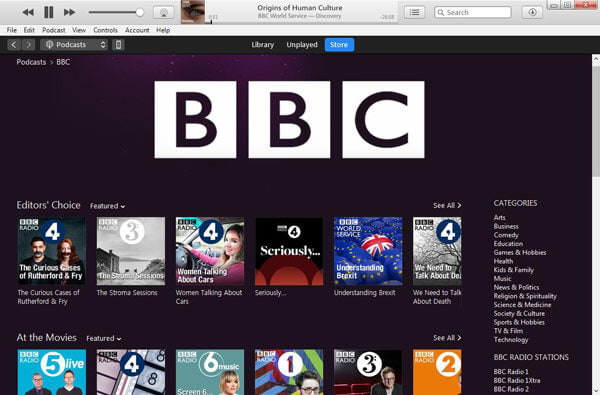Select the Science & Medicine category
This screenshot has height=395, width=600.
tap(522, 305)
